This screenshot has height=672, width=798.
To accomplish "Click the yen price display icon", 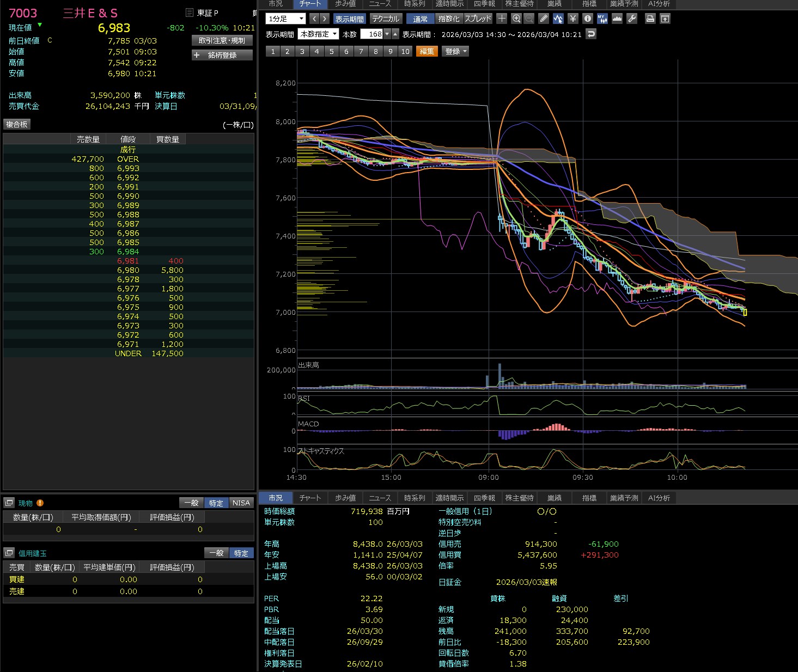I will [572, 19].
